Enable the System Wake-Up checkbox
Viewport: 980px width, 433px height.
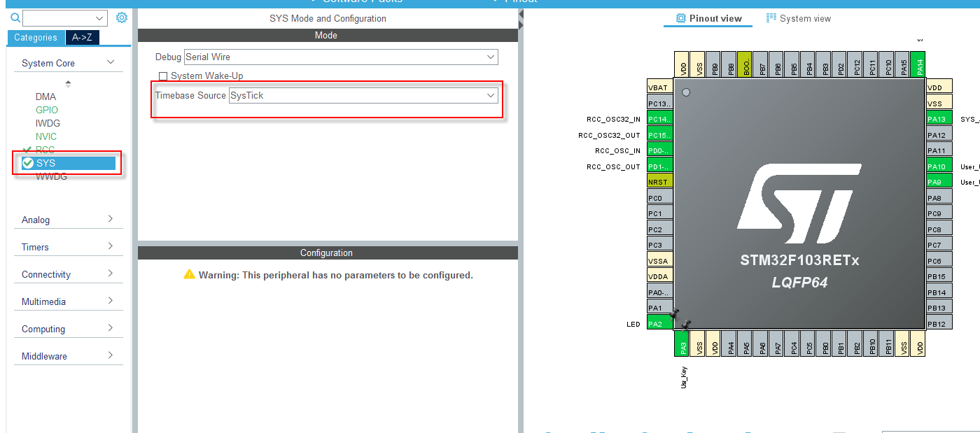(x=163, y=76)
